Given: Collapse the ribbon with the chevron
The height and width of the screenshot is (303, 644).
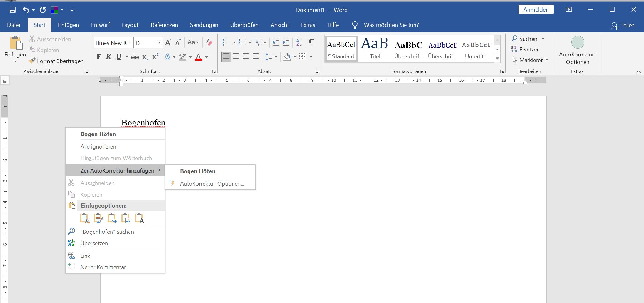Looking at the screenshot, I should [638, 72].
